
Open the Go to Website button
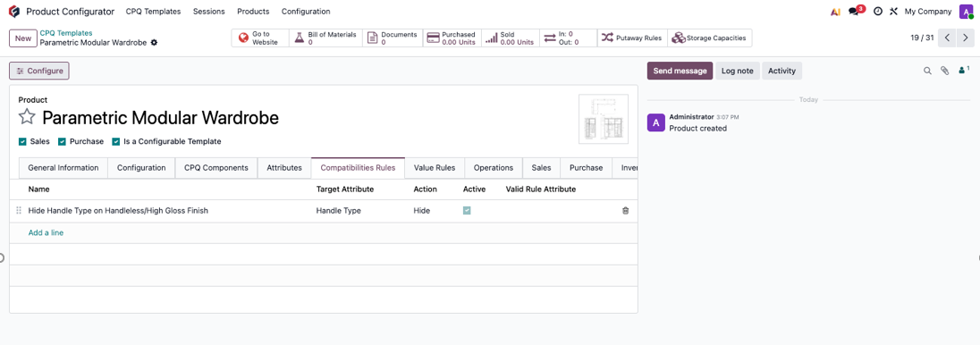pos(260,38)
